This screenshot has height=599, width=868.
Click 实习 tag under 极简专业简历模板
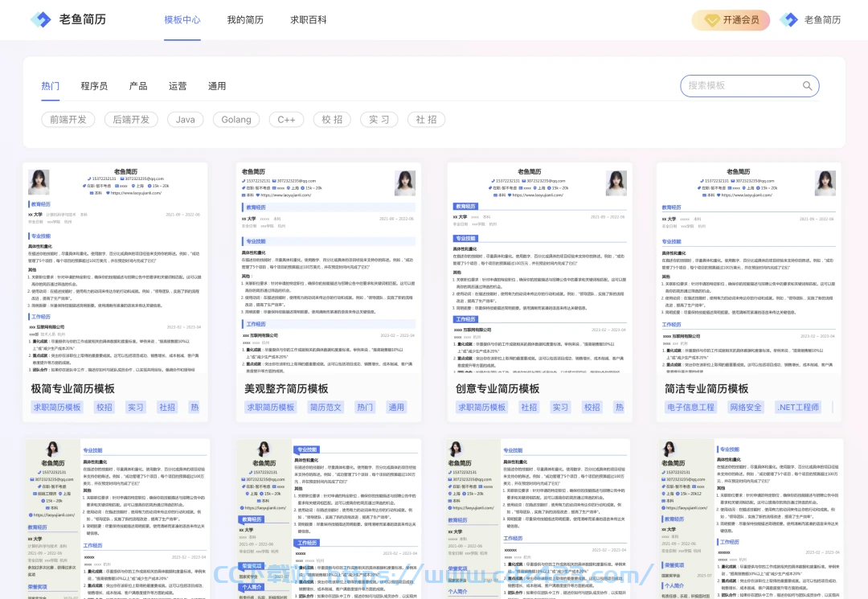[x=136, y=408]
